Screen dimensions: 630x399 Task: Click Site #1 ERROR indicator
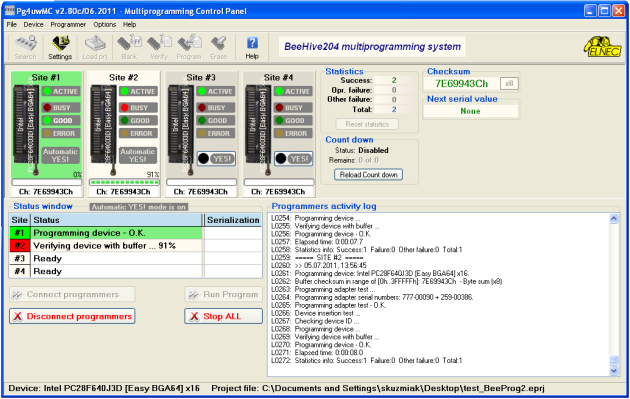pos(61,133)
